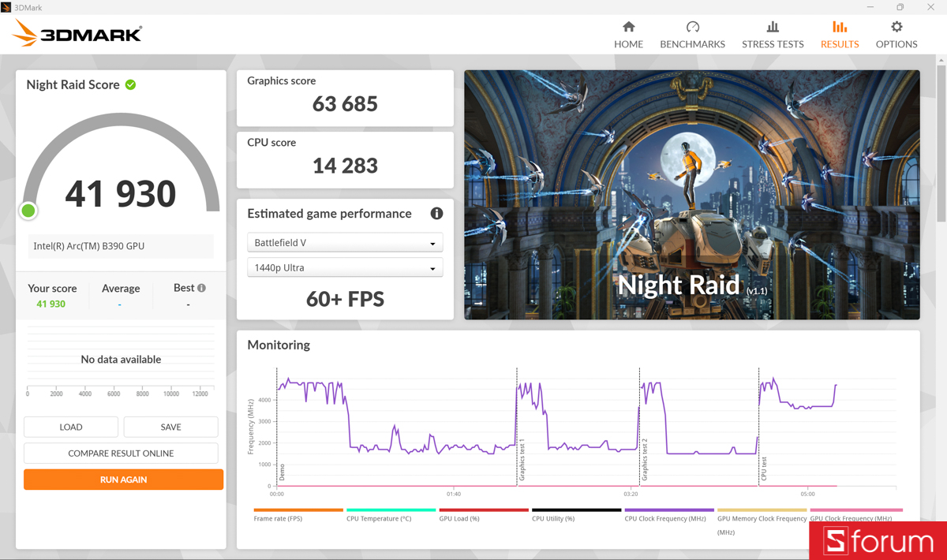Click COMPARE RESULT ONLINE button
Image resolution: width=947 pixels, height=560 pixels.
click(121, 453)
